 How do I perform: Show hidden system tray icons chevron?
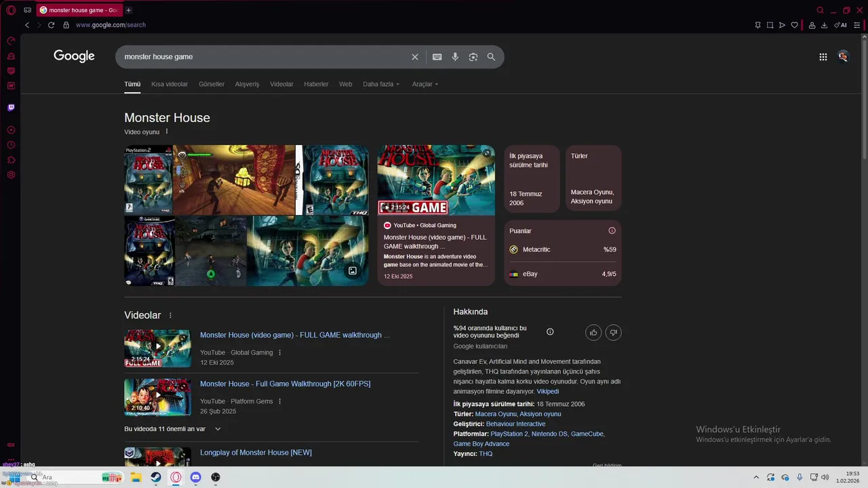tap(756, 477)
